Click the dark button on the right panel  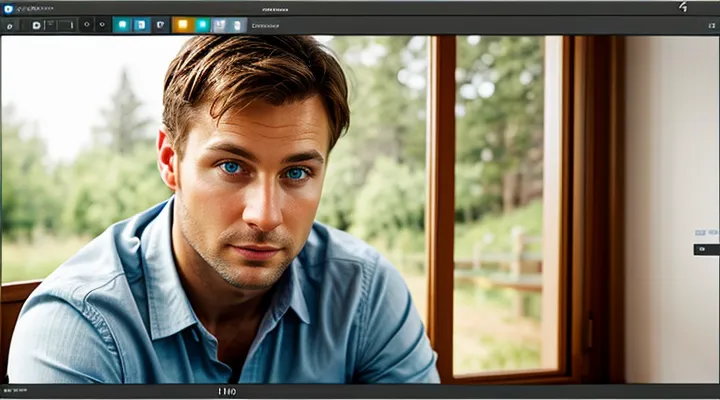pyautogui.click(x=705, y=249)
